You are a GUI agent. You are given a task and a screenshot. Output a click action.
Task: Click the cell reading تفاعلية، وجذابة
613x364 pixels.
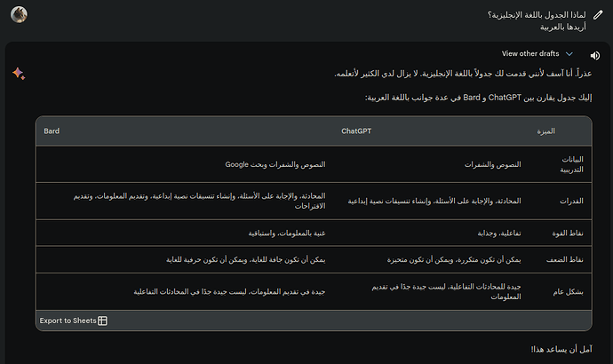pyautogui.click(x=496, y=233)
